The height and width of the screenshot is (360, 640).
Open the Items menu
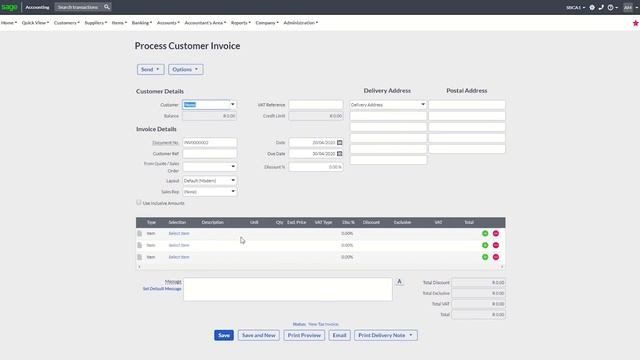pos(119,23)
